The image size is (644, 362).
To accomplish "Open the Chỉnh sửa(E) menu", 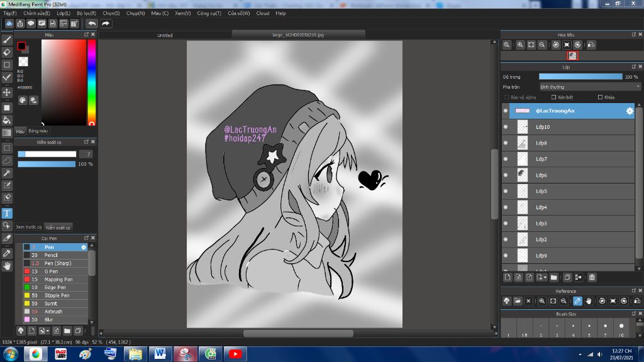I will tap(36, 13).
